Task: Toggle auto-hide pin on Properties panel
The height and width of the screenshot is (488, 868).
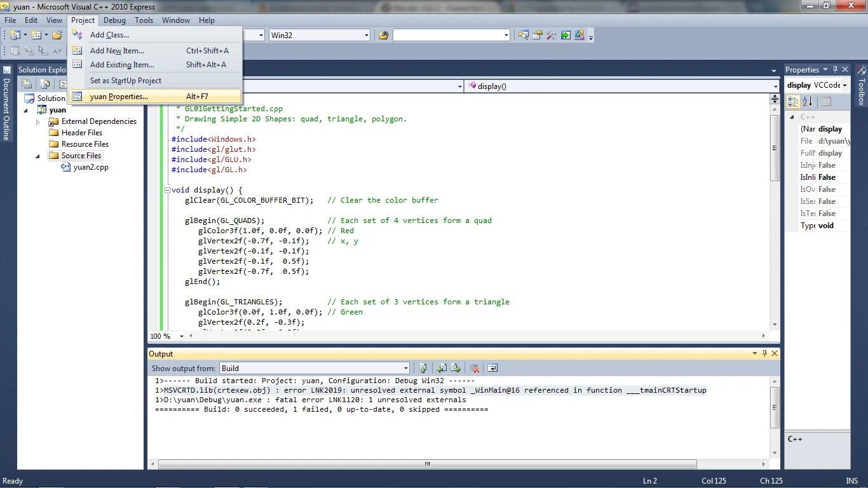Action: tap(835, 69)
